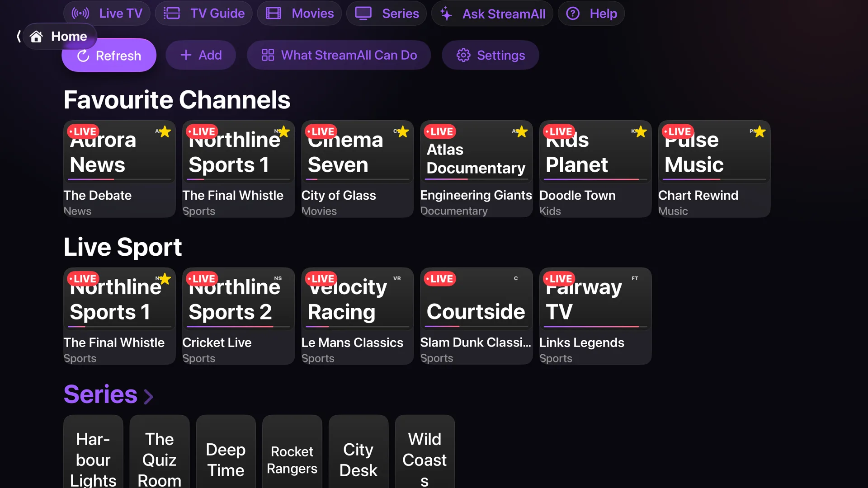This screenshot has height=488, width=868.
Task: Open the Cinema Seven channel card
Action: pos(357,169)
